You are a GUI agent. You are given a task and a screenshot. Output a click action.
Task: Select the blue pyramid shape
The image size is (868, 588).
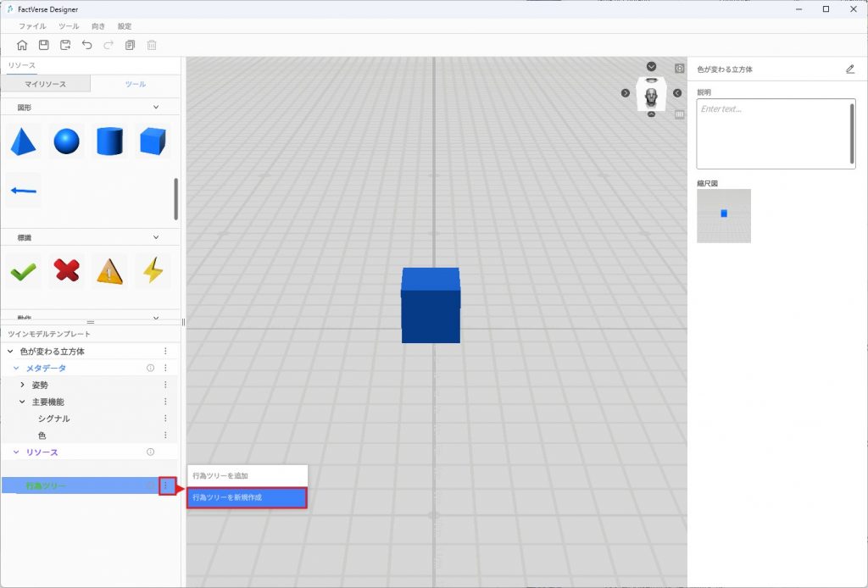click(x=23, y=141)
